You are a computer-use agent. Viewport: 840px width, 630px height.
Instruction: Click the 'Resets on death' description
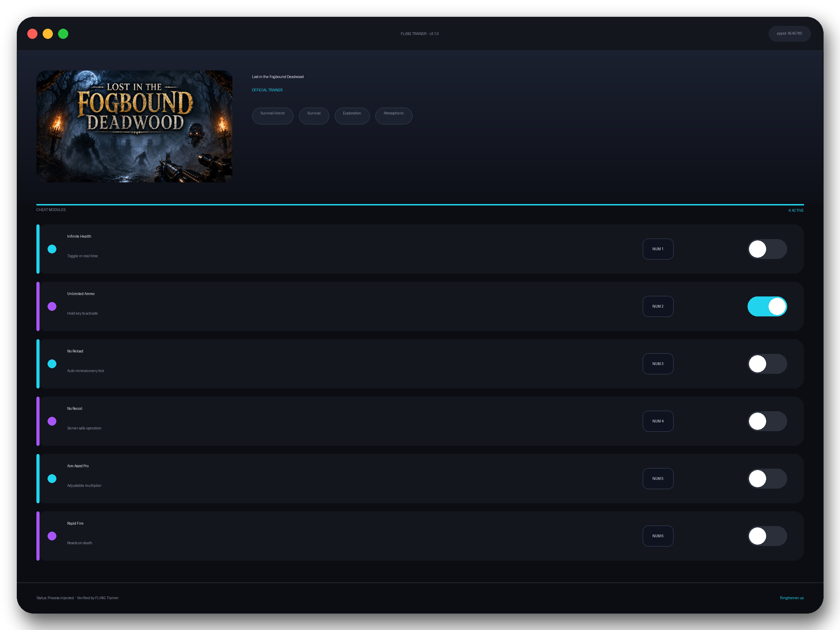tap(80, 543)
